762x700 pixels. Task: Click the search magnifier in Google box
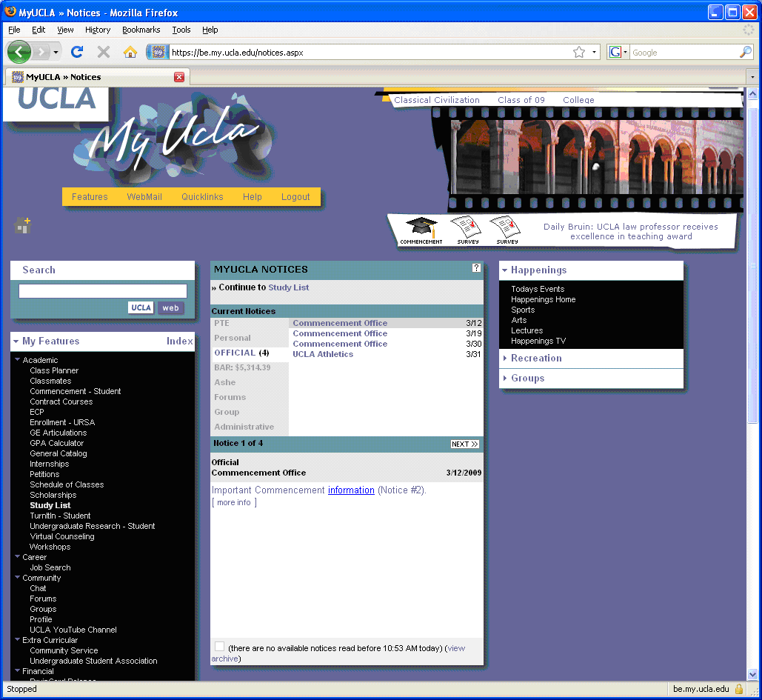point(745,53)
